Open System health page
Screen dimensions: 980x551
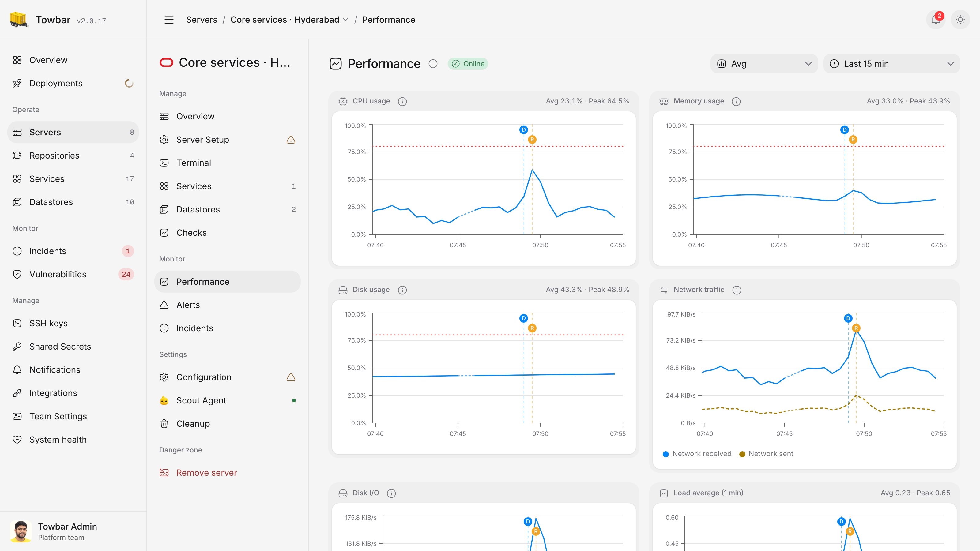coord(73,440)
